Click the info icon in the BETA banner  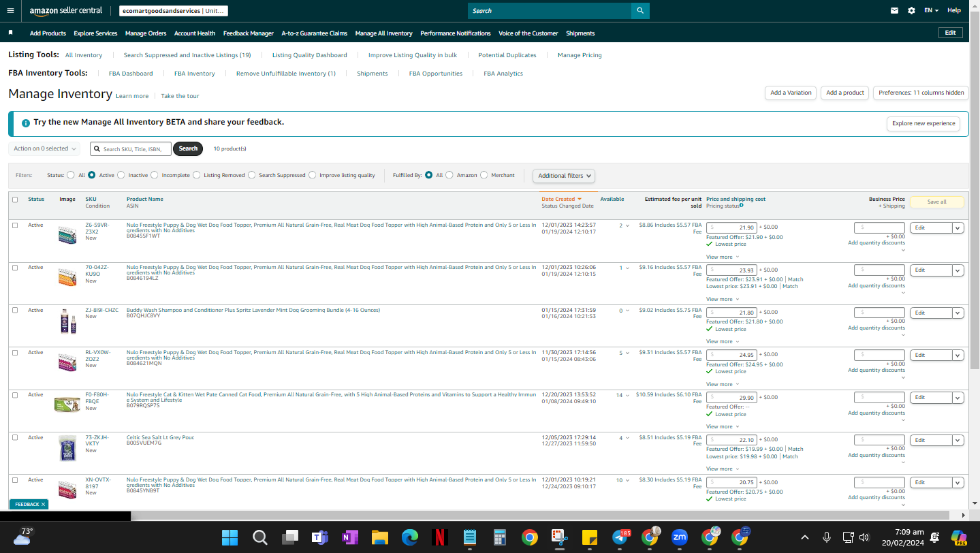[x=26, y=123]
